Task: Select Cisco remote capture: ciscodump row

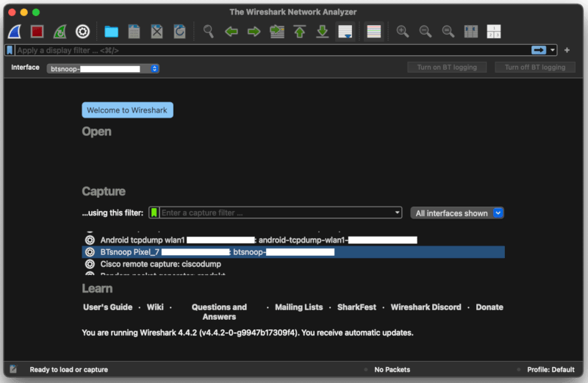Action: [293, 264]
